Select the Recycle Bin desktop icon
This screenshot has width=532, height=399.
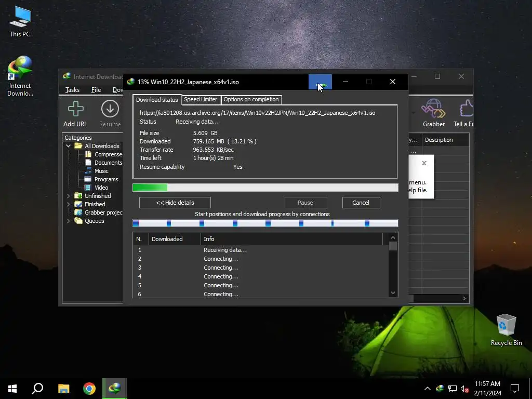pos(506,330)
